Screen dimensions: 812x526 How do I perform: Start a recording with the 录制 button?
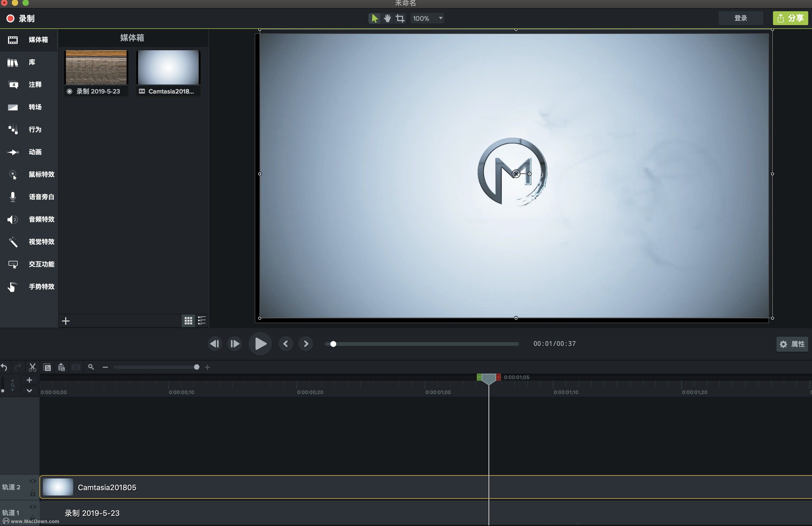(21, 18)
